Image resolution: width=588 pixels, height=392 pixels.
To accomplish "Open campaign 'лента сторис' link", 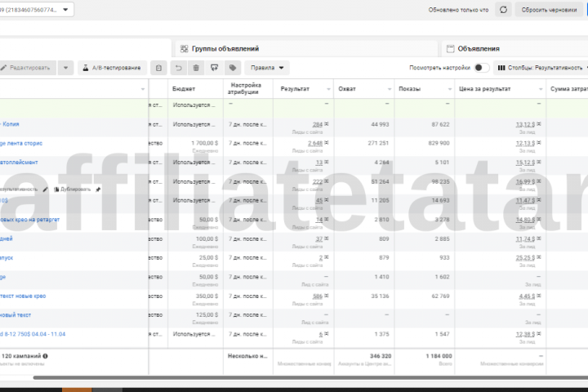I will point(21,143).
